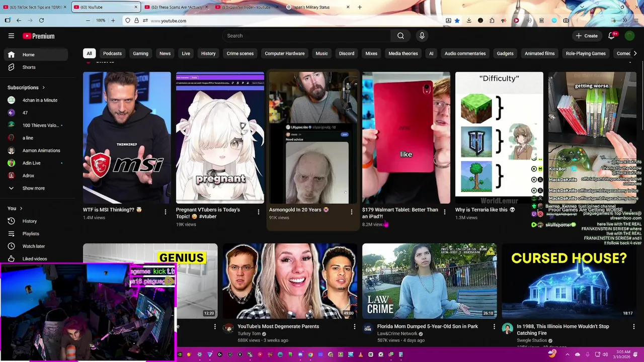Play the Cursed House video thumbnail
Image resolution: width=644 pixels, height=362 pixels.
click(x=569, y=281)
